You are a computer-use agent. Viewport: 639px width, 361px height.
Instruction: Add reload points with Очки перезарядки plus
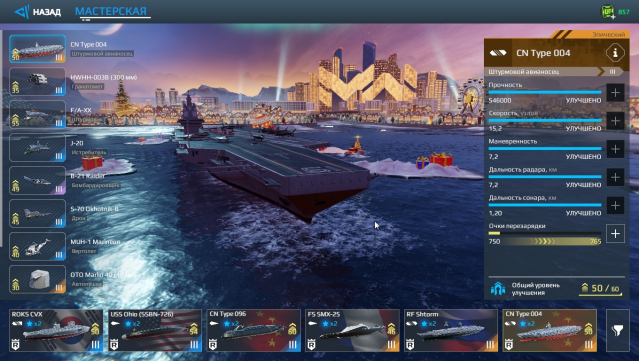coord(615,233)
